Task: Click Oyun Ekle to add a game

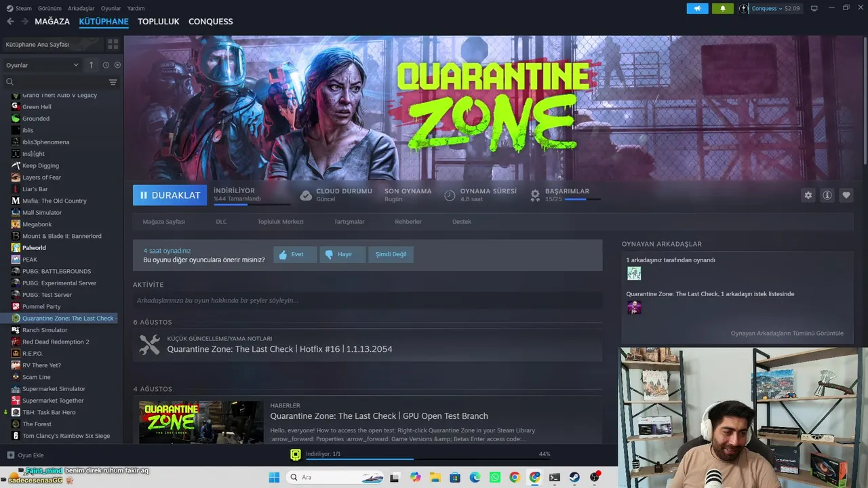Action: [25, 455]
